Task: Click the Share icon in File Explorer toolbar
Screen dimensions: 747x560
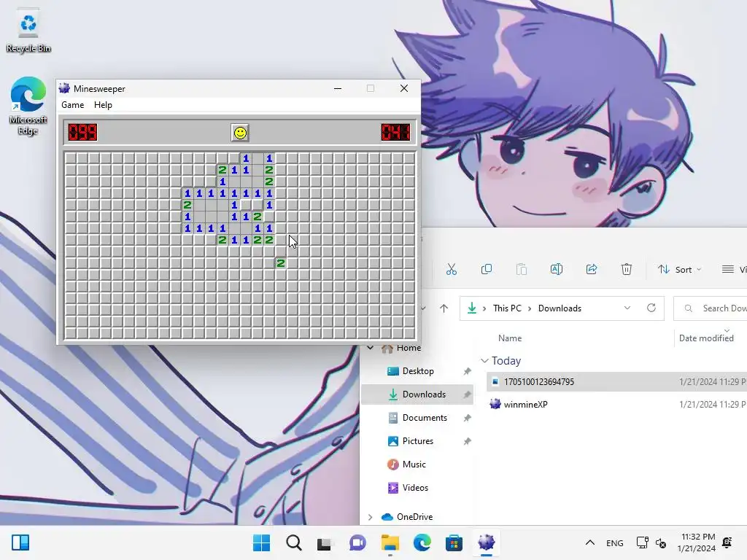Action: pyautogui.click(x=592, y=270)
